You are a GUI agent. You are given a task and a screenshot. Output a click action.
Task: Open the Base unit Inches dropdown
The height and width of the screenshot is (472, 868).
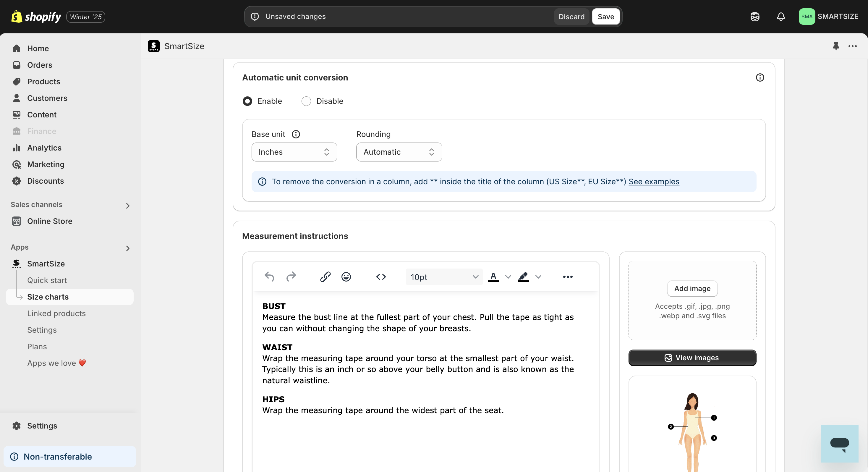coord(294,152)
